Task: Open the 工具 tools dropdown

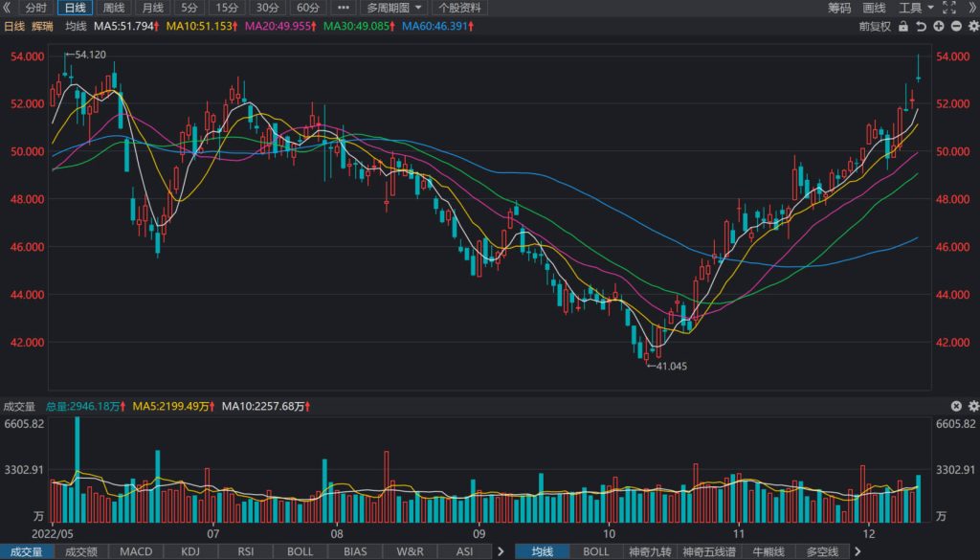Action: coord(916,8)
